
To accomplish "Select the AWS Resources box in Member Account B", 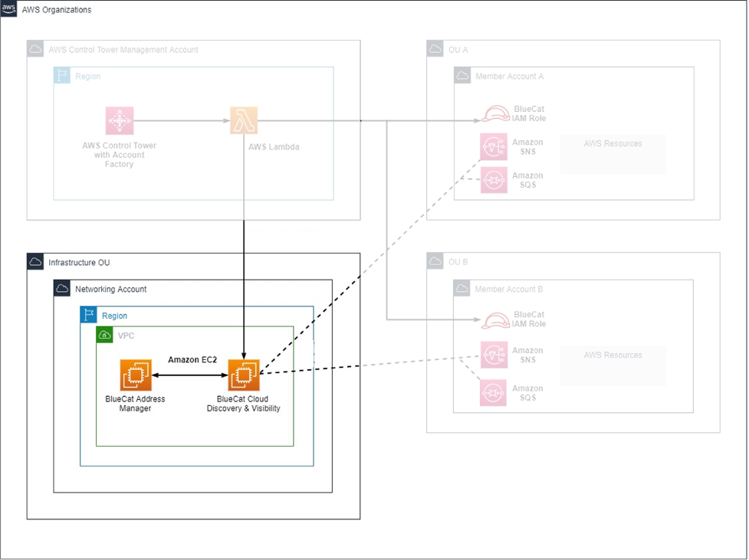I will pos(613,365).
